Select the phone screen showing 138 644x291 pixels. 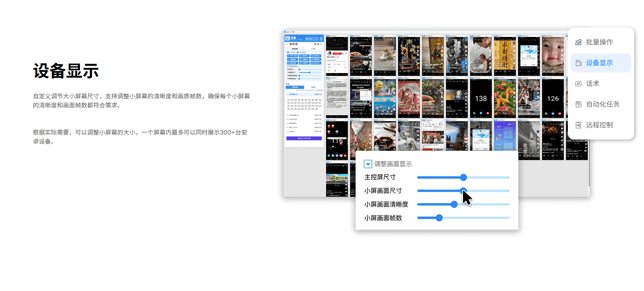[x=481, y=98]
